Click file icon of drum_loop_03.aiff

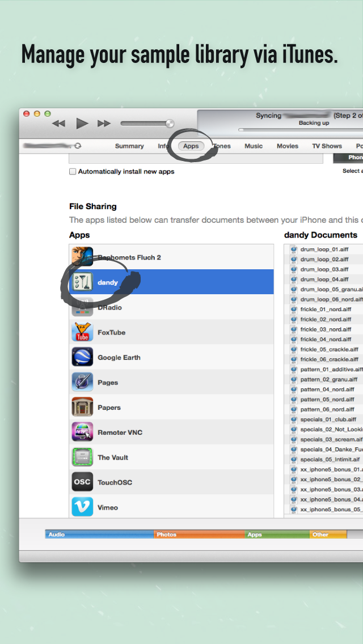pos(294,269)
